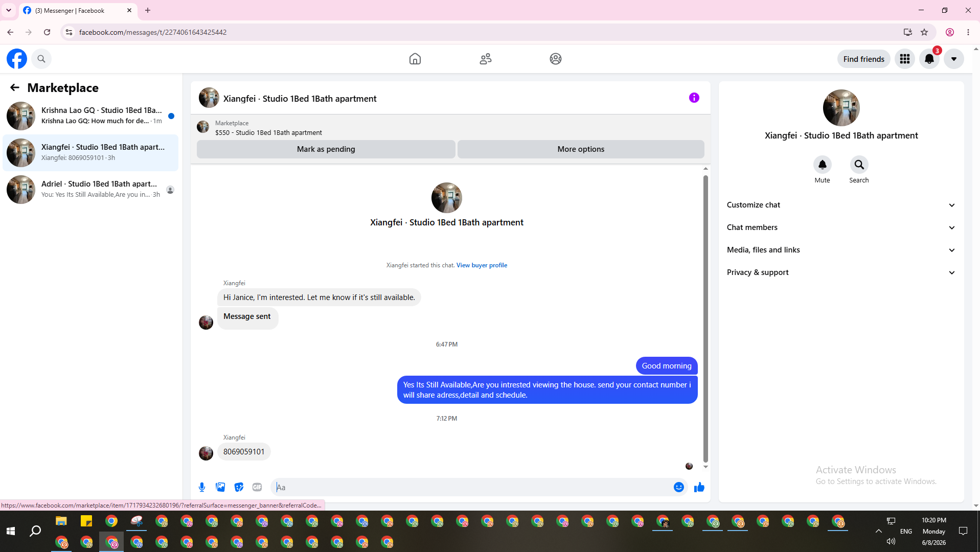Open the tab search dropdown arrow
Screen dimensions: 980x552
(9, 10)
